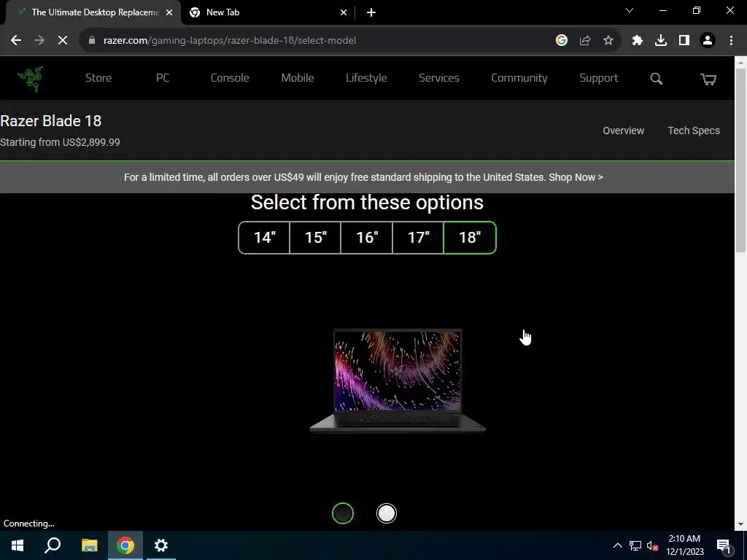Choose the black color swatch
Viewport: 747px width, 560px height.
click(343, 513)
